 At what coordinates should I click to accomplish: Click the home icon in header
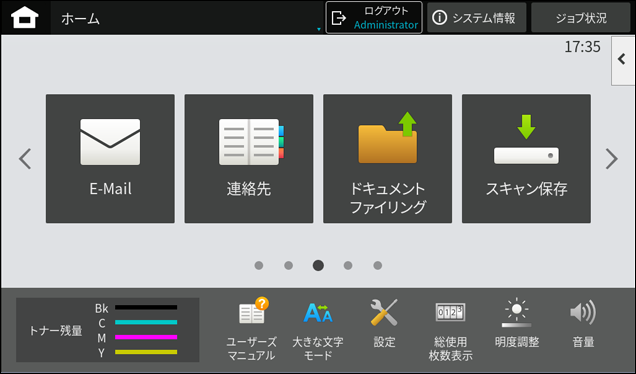tap(25, 18)
